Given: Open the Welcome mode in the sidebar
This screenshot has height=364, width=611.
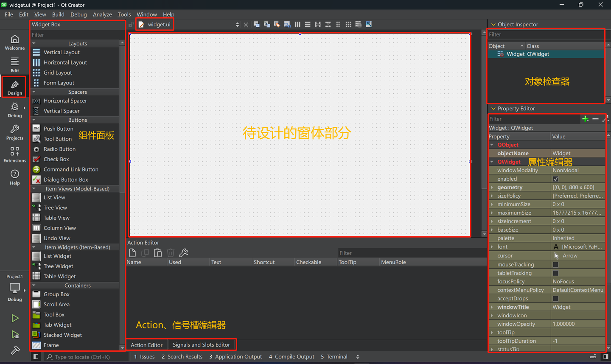Looking at the screenshot, I should [x=14, y=42].
